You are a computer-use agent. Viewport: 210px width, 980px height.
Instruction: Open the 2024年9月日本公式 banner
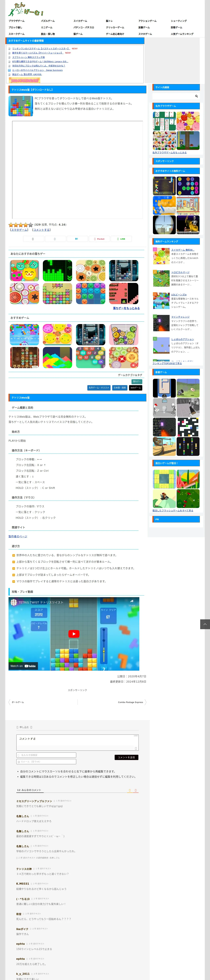click(x=24, y=80)
